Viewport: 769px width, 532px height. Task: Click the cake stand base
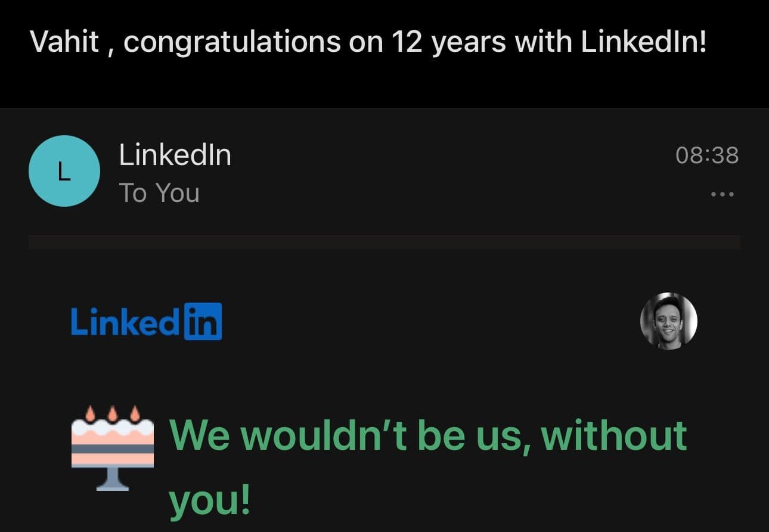[113, 483]
